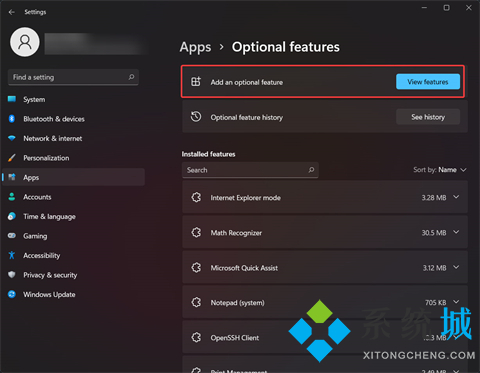The height and width of the screenshot is (373, 480).
Task: Click the Add an optional feature grid icon
Action: pyautogui.click(x=196, y=82)
